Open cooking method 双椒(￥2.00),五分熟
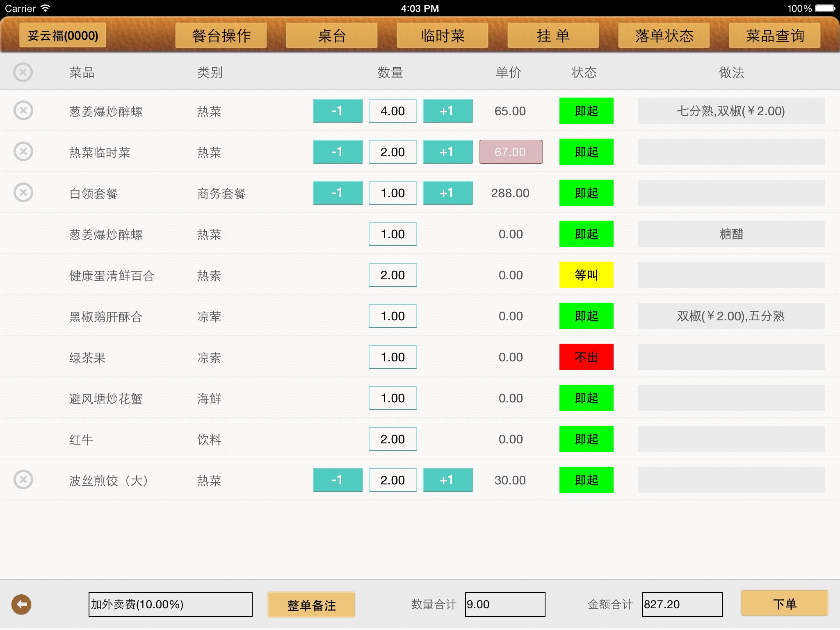 731,316
